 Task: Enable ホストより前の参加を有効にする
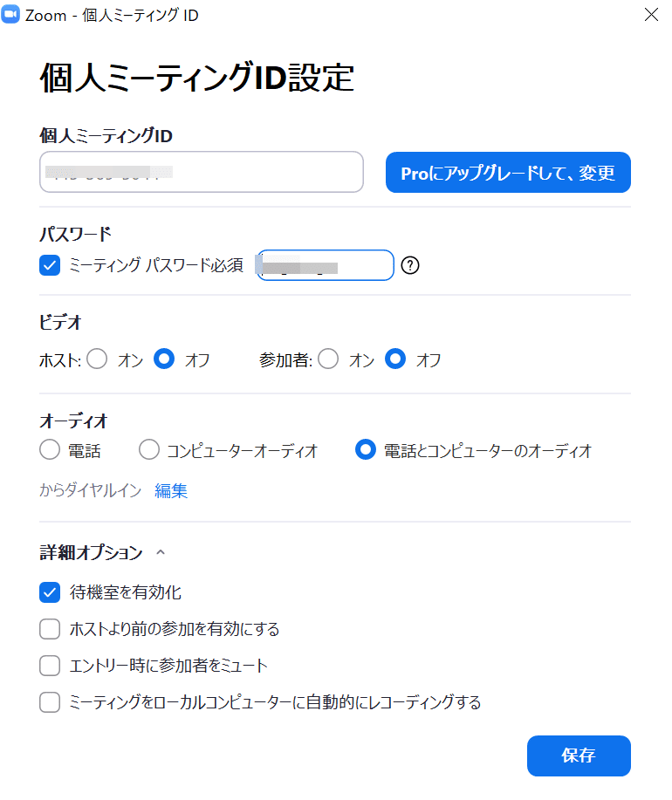coord(50,629)
